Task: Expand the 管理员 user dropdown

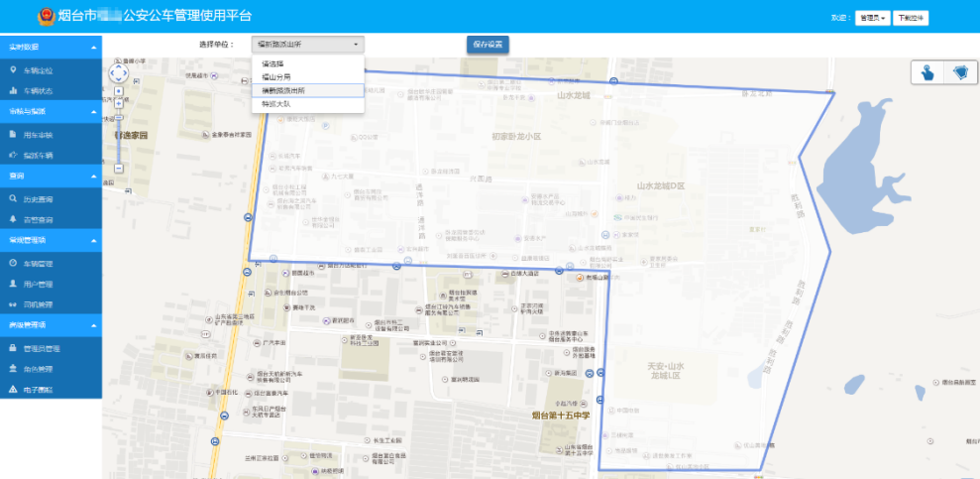Action: click(x=872, y=18)
